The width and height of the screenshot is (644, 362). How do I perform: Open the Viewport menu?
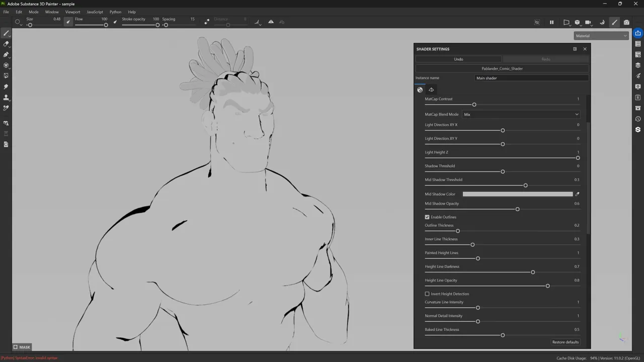pyautogui.click(x=72, y=12)
